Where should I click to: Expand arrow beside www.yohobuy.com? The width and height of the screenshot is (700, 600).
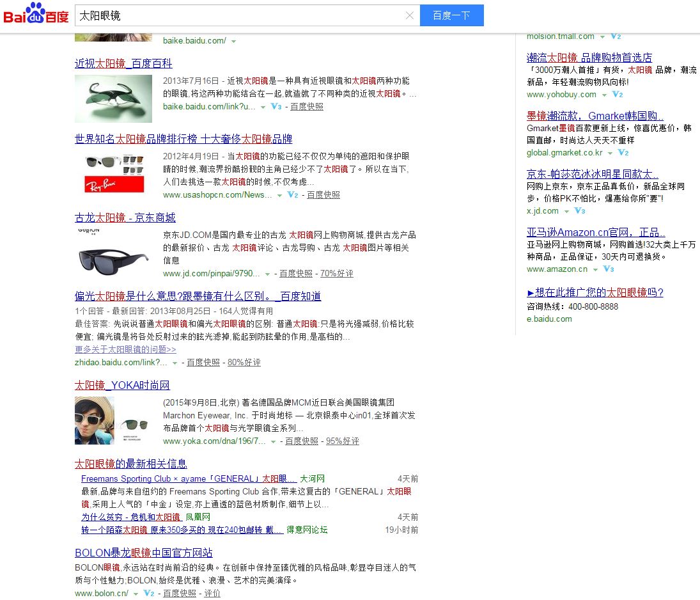coord(604,95)
